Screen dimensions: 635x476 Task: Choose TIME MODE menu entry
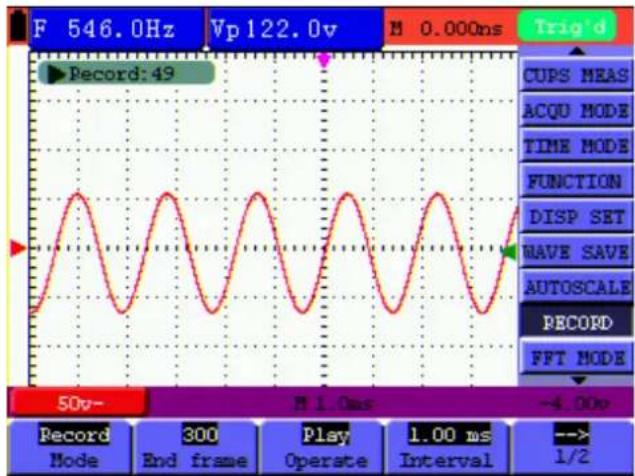coord(576,146)
